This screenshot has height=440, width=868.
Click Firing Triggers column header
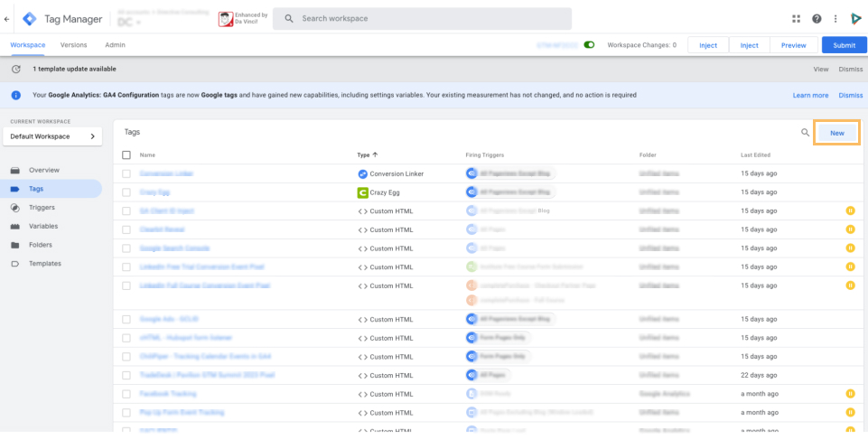click(x=485, y=155)
